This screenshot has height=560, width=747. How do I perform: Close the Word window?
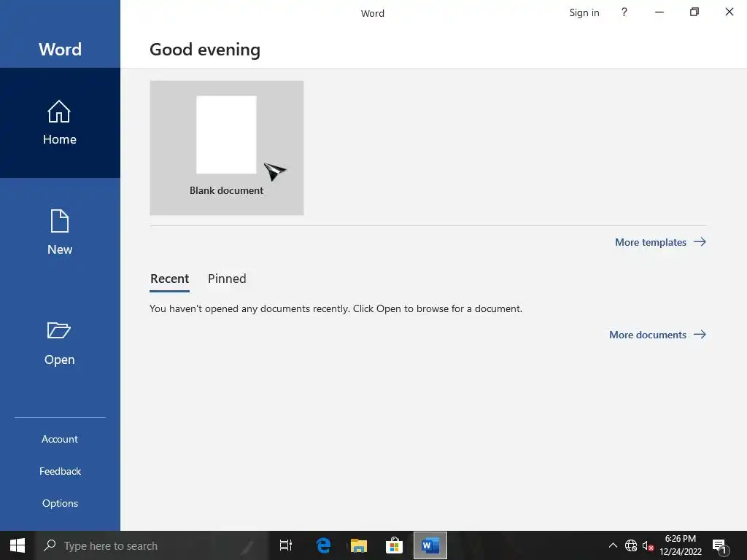(x=729, y=12)
